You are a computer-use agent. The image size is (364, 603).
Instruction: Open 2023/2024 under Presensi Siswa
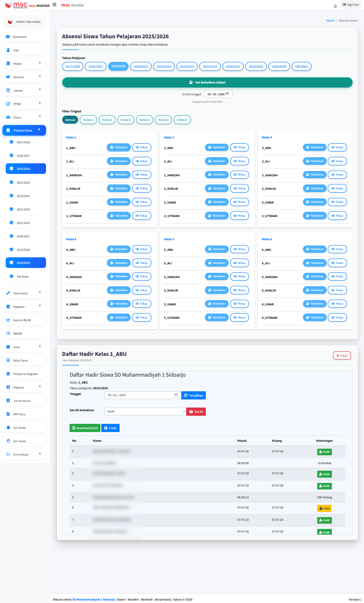tap(23, 196)
